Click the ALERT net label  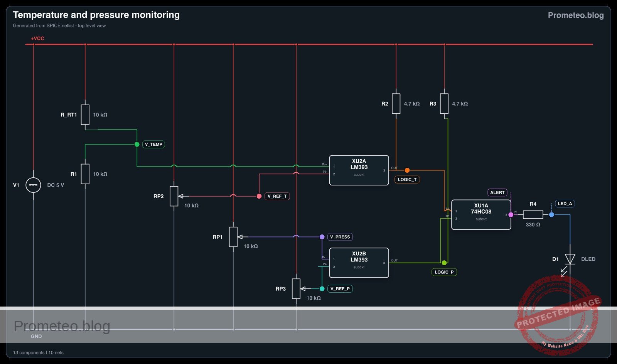click(x=497, y=192)
